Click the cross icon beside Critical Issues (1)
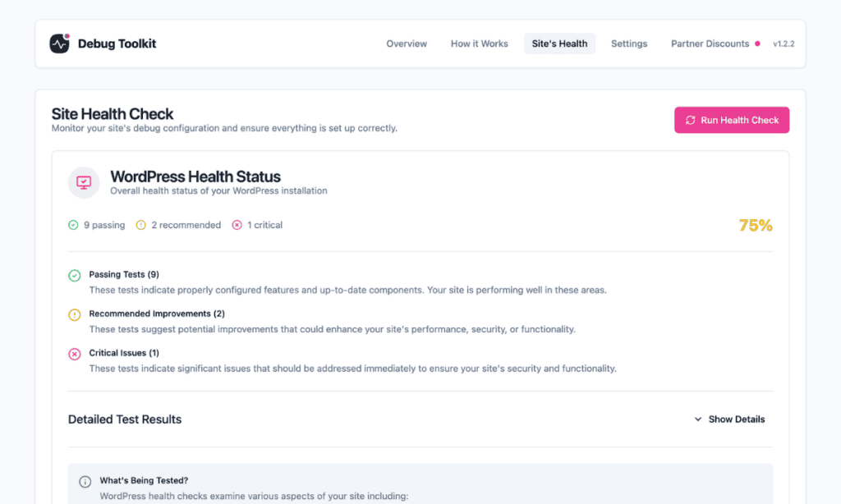 [x=75, y=354]
